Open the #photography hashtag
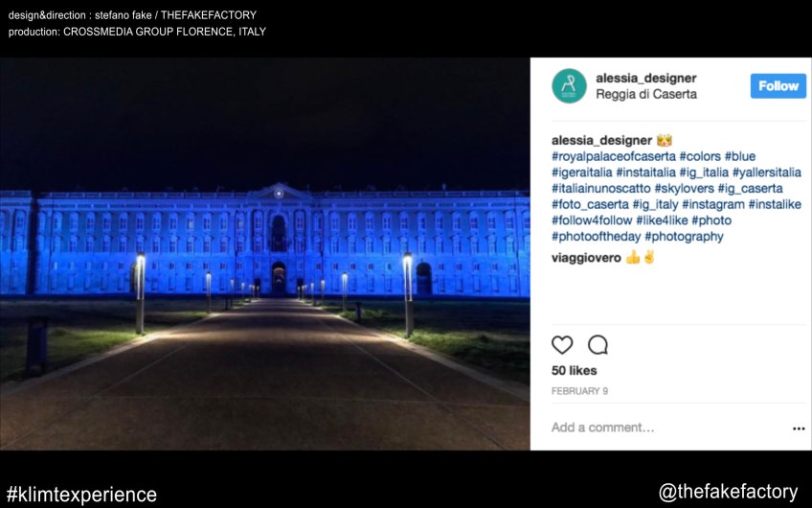The image size is (812, 508). 684,237
